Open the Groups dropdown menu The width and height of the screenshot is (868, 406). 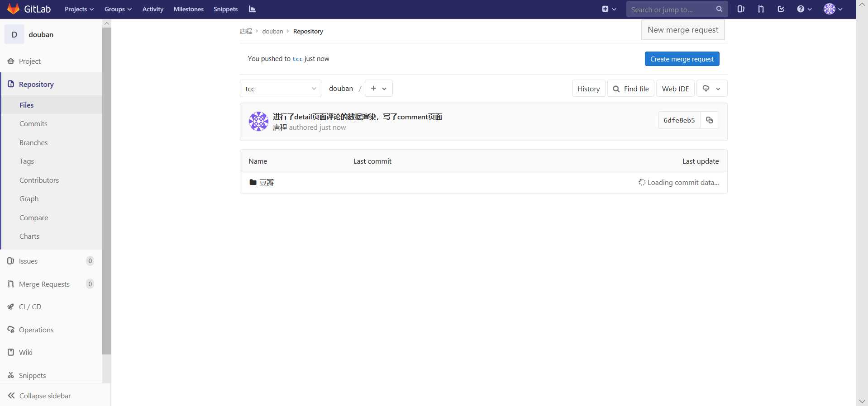[118, 9]
